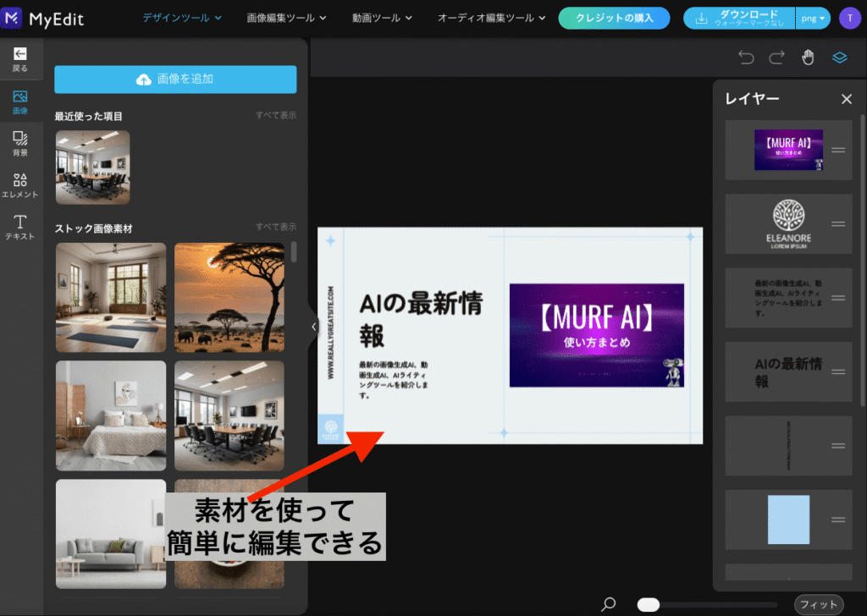The width and height of the screenshot is (867, 616).
Task: Select the light blue rectangle layer
Action: click(x=788, y=520)
